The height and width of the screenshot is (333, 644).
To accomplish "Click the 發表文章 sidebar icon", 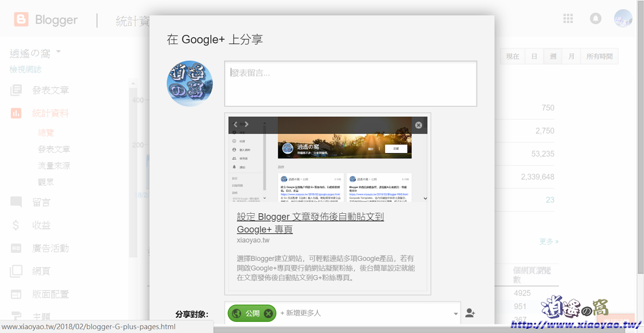I will tap(16, 90).
